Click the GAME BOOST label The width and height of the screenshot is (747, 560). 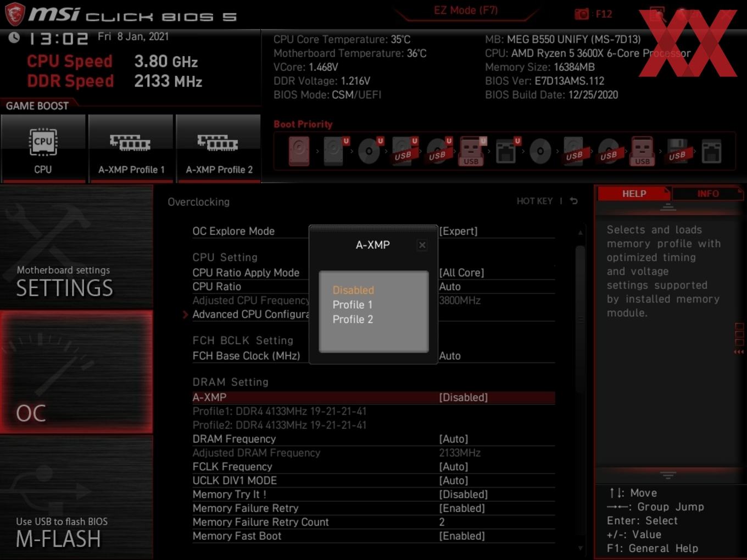click(x=37, y=105)
